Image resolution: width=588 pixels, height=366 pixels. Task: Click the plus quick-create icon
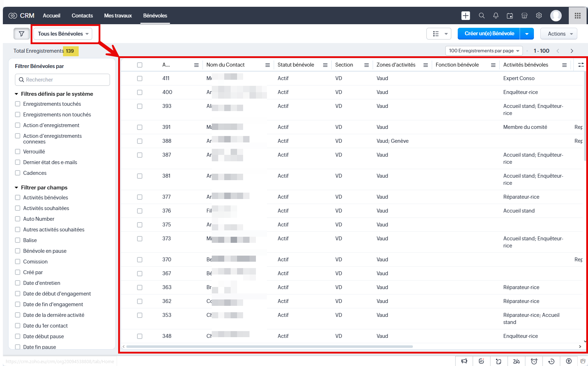click(466, 16)
